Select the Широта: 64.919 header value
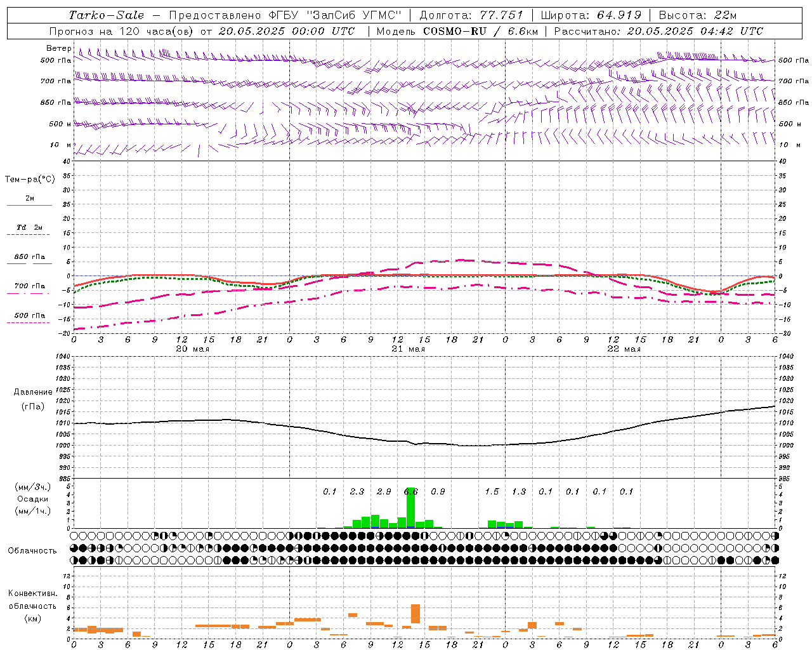 [591, 15]
